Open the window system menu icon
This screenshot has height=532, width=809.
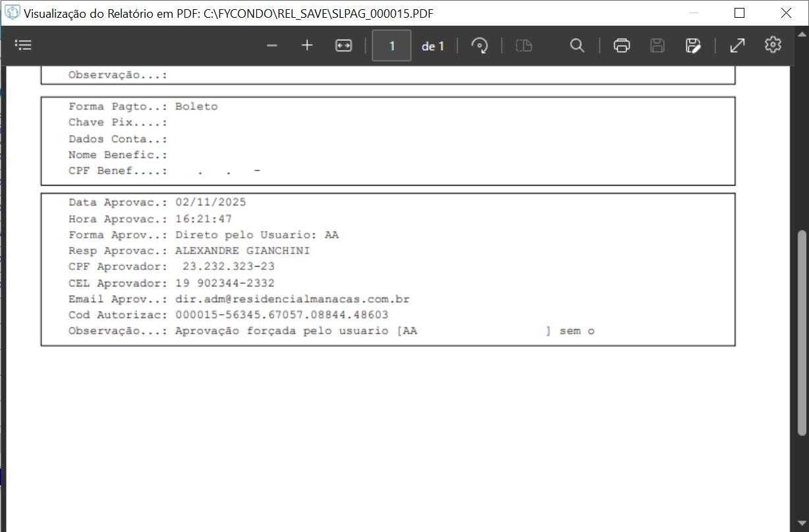coord(12,13)
